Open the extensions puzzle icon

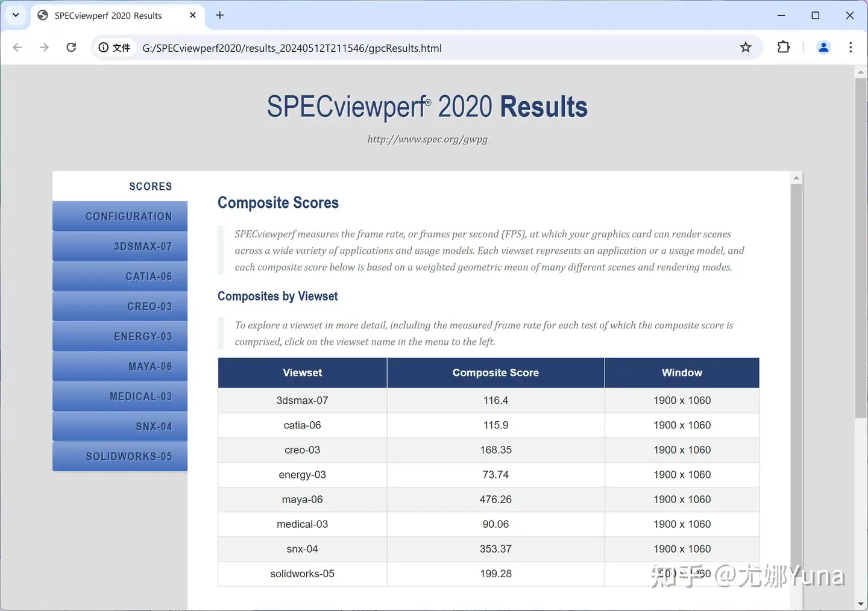(784, 47)
